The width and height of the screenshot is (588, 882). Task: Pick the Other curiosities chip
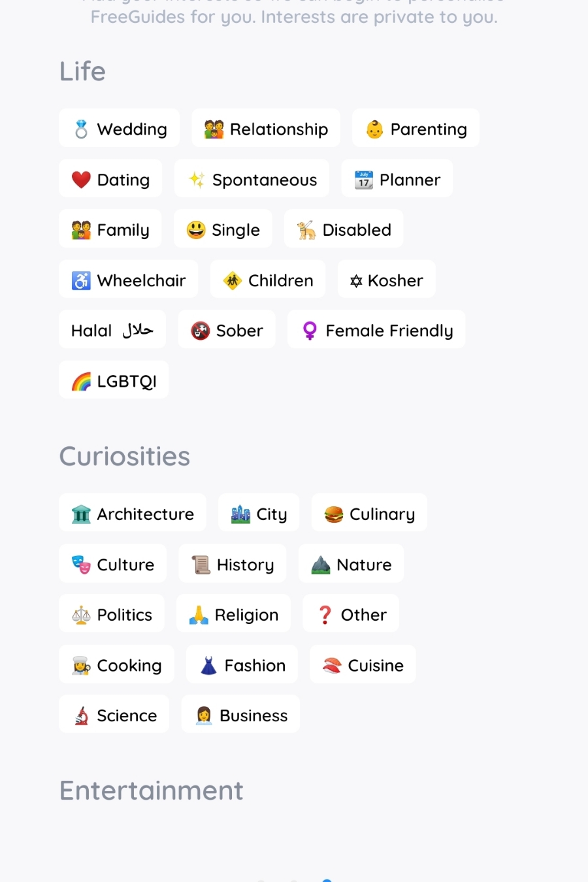pos(351,615)
